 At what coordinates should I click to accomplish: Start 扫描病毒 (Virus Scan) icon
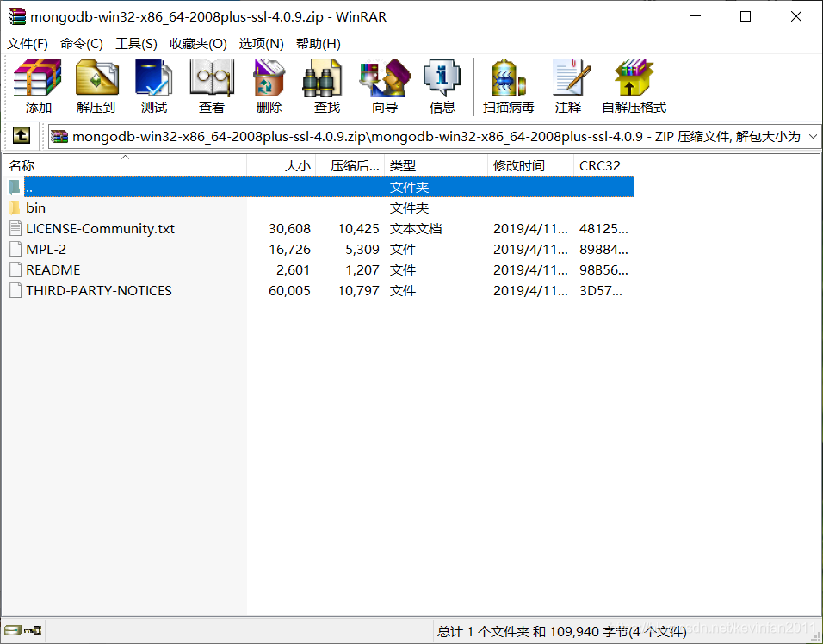click(x=508, y=77)
